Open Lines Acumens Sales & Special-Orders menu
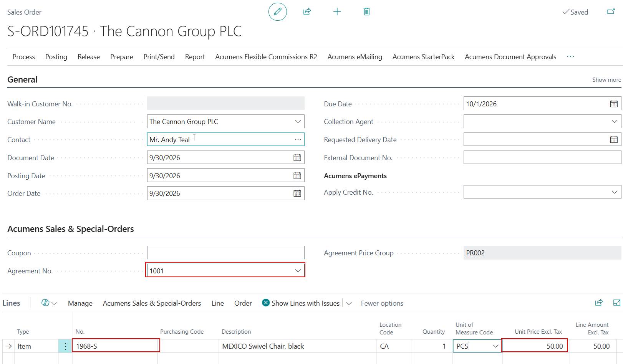 pyautogui.click(x=152, y=303)
